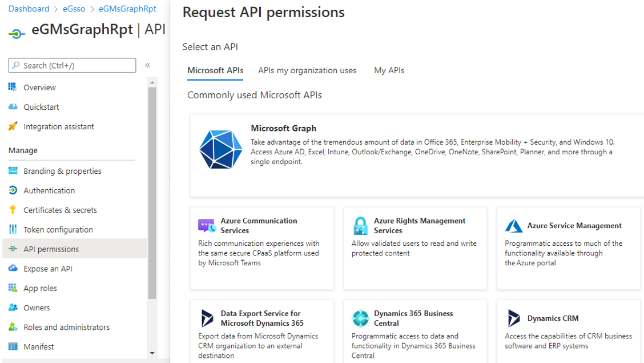Click the API permissions sidebar icon

coord(13,249)
